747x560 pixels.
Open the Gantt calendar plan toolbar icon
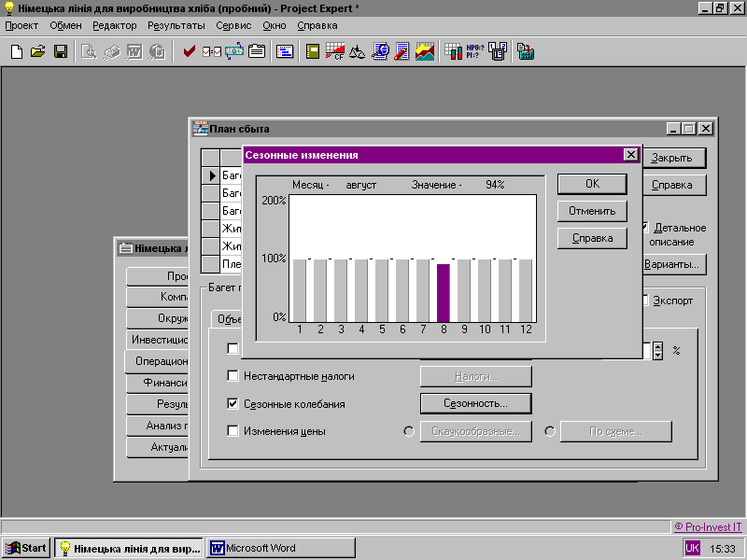click(x=285, y=51)
